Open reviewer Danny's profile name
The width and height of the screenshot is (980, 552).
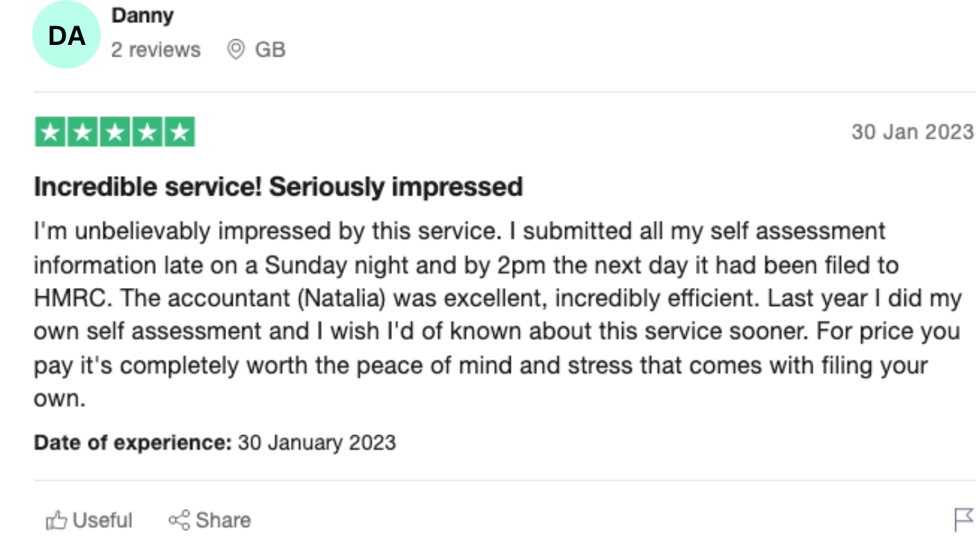click(x=142, y=16)
